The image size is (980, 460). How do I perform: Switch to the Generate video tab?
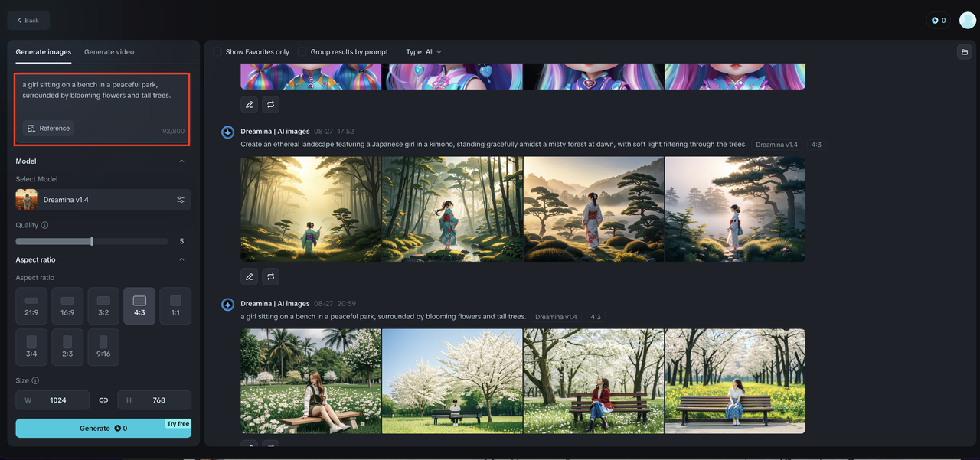point(109,52)
